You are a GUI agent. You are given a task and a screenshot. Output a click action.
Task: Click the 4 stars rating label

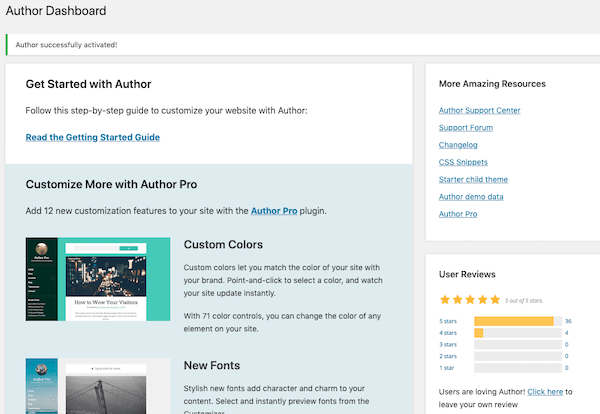point(448,333)
